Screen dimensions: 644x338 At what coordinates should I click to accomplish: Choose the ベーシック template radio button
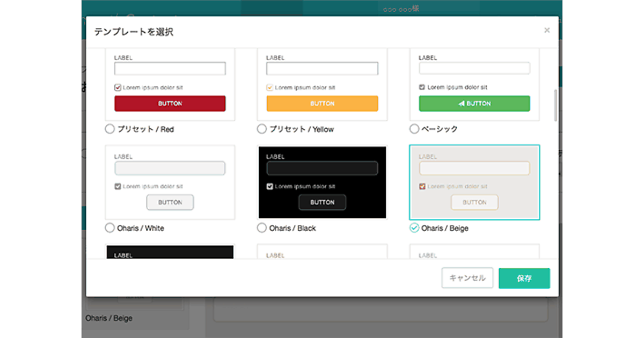[414, 129]
